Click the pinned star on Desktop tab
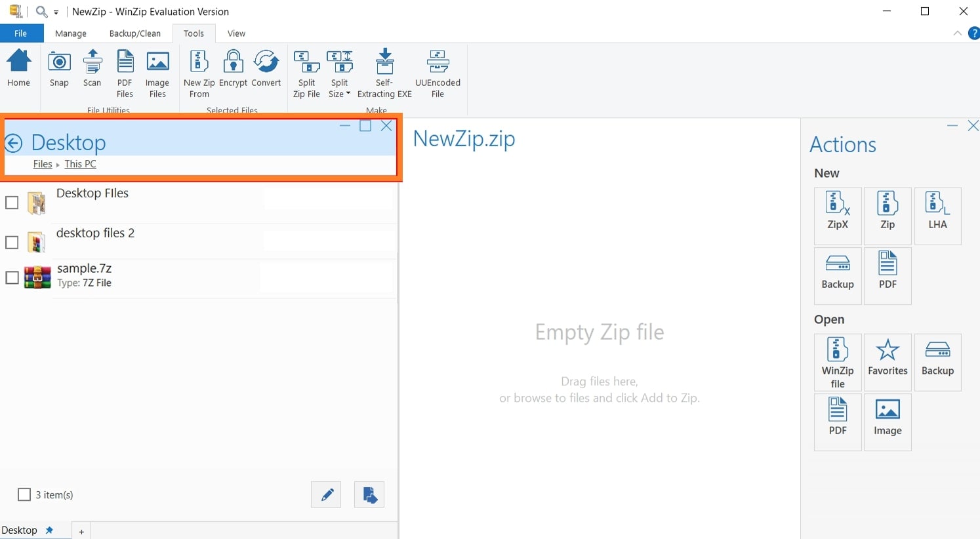The image size is (980, 539). pyautogui.click(x=49, y=530)
